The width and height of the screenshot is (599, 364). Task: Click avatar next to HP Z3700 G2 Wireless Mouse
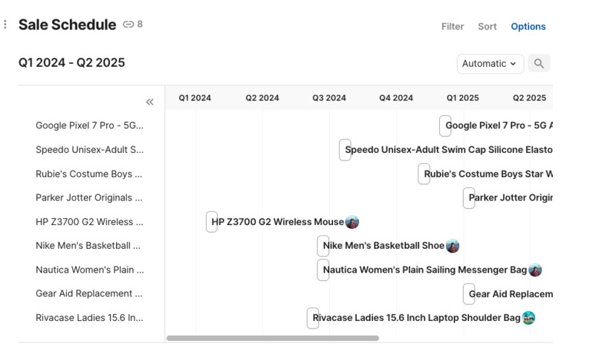tap(352, 222)
